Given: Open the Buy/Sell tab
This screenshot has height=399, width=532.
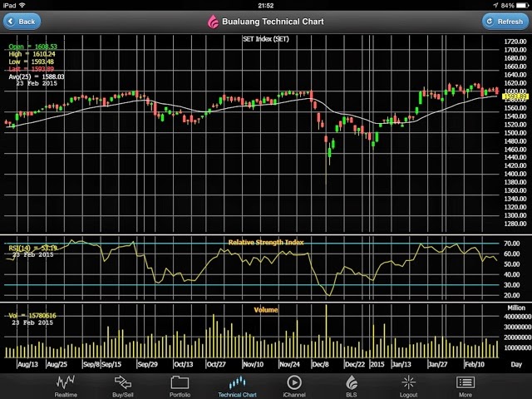Looking at the screenshot, I should (123, 387).
